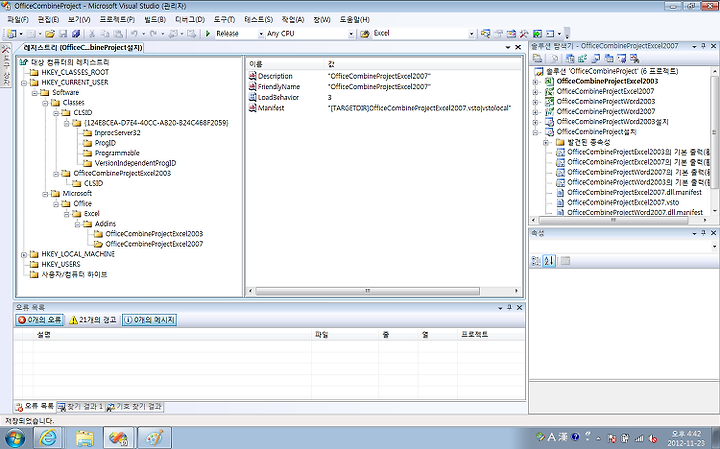Screen dimensions: 720x449
Task: Select the LoadBehavior registry value
Action: pos(278,97)
